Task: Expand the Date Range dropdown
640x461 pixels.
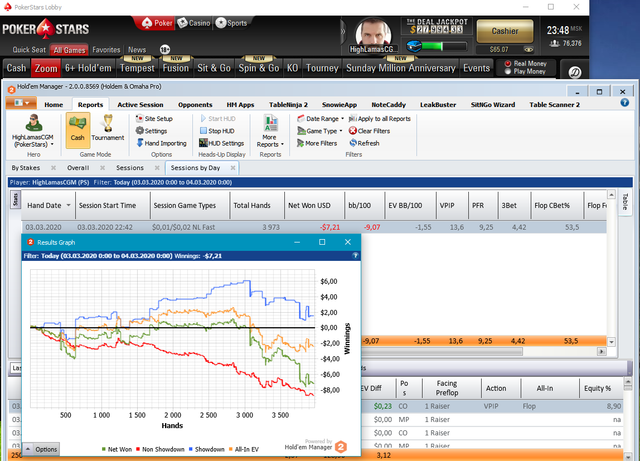Action: (320, 118)
